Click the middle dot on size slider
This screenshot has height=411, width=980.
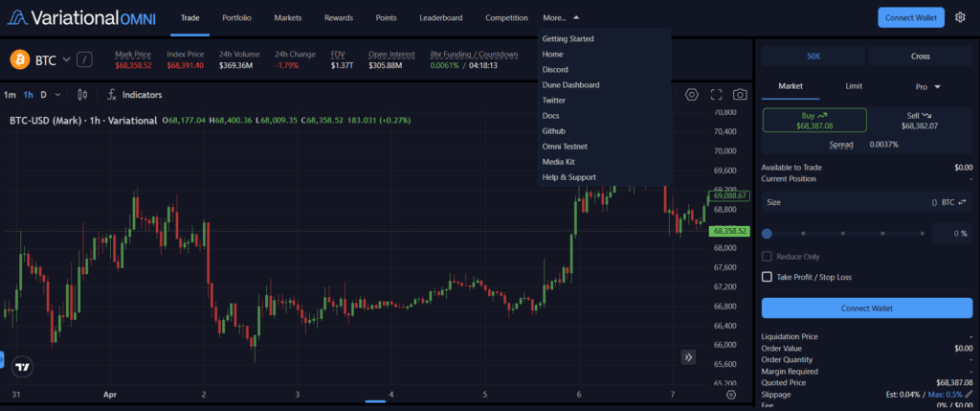pos(842,234)
